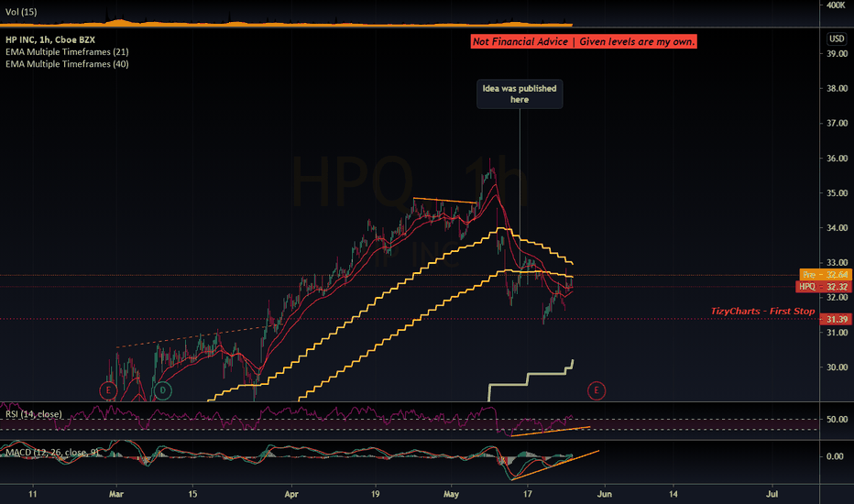Select the EMA Multiple Timeframes (21) legend
Screen dimensions: 854x504
[x=67, y=51]
